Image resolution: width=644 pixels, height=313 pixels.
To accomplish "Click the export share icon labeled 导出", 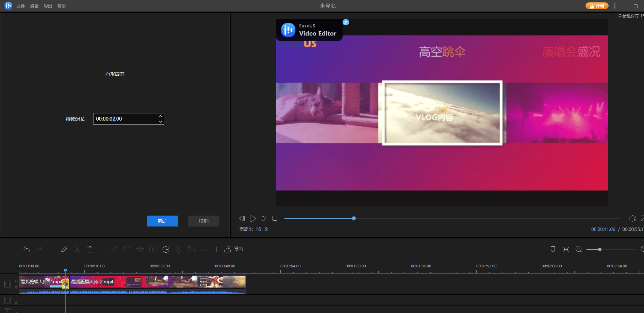I will click(233, 249).
